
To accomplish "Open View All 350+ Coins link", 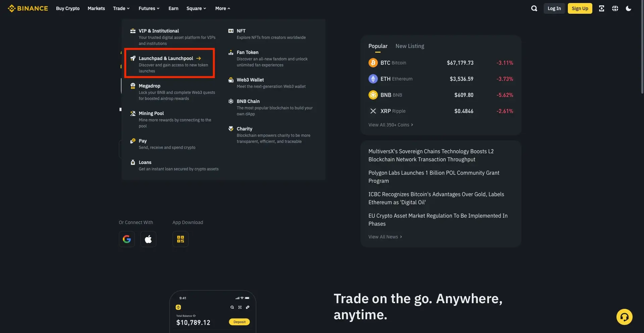I will click(x=391, y=125).
